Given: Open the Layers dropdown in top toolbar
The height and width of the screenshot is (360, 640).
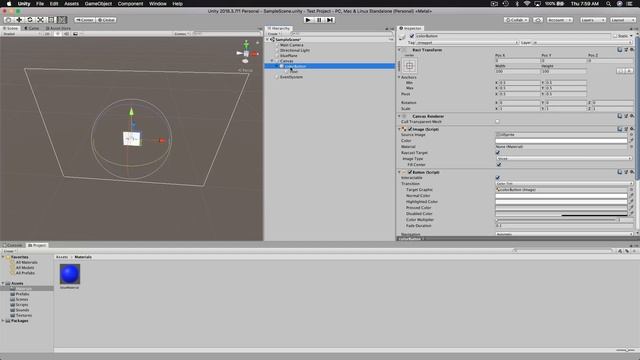Looking at the screenshot, I should tap(593, 20).
